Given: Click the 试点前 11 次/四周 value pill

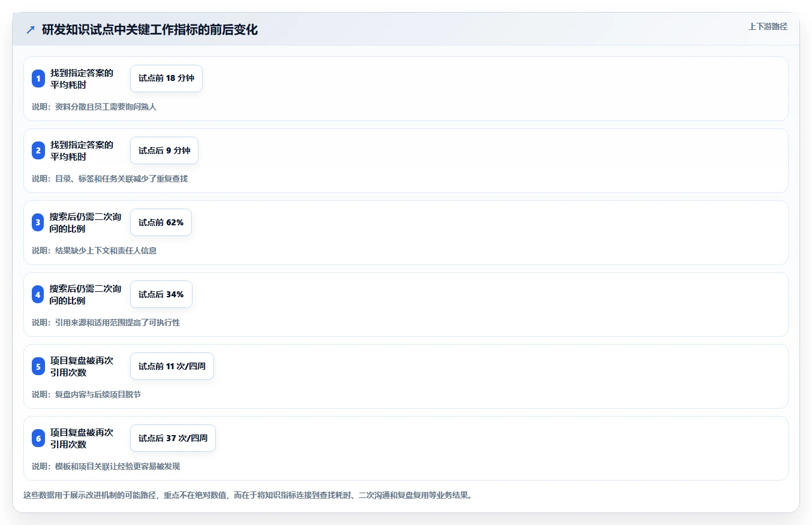Looking at the screenshot, I should point(172,366).
